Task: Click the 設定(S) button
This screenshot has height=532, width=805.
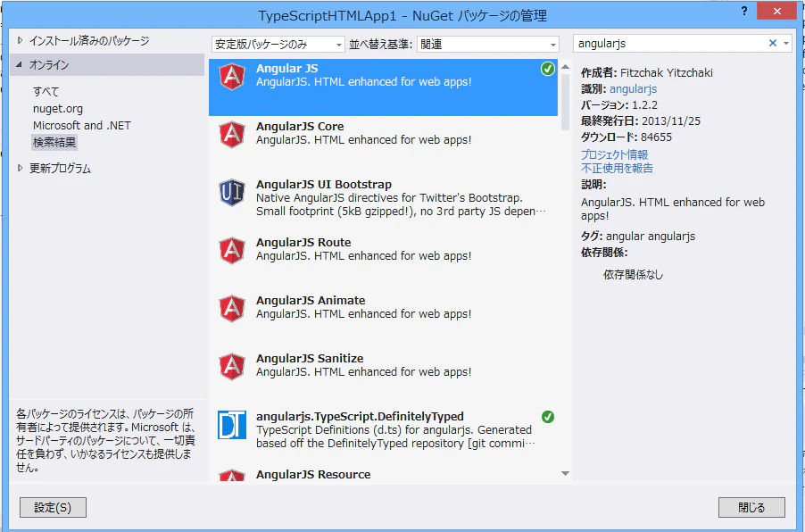Action: coord(53,507)
